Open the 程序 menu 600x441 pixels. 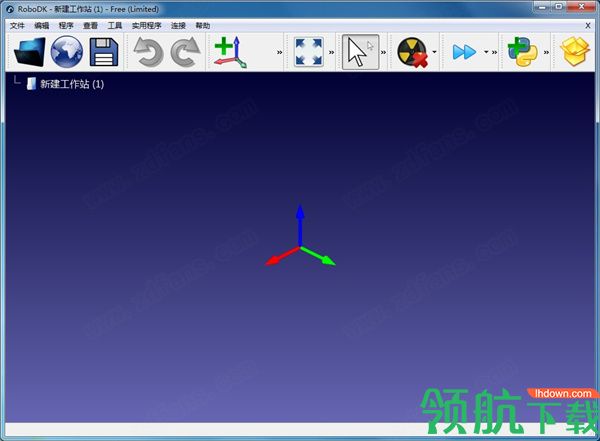tap(66, 26)
